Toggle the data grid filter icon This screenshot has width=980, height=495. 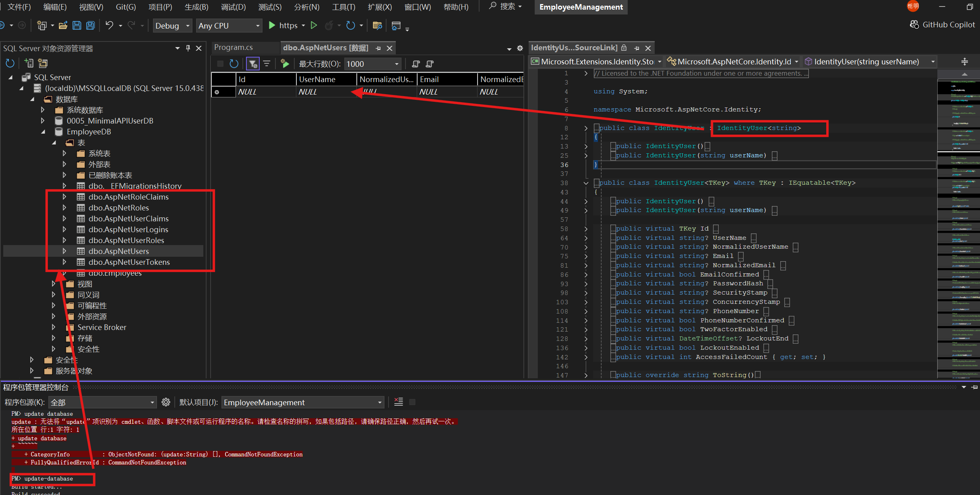pyautogui.click(x=253, y=64)
